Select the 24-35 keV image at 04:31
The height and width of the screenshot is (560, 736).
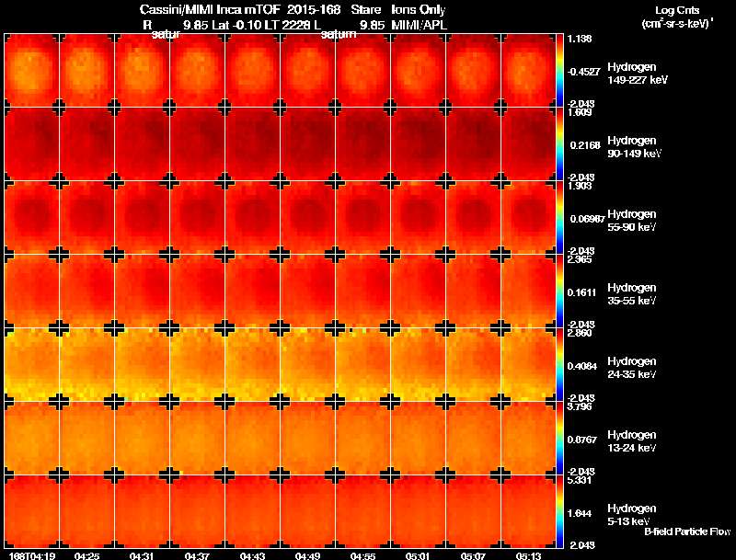143,365
